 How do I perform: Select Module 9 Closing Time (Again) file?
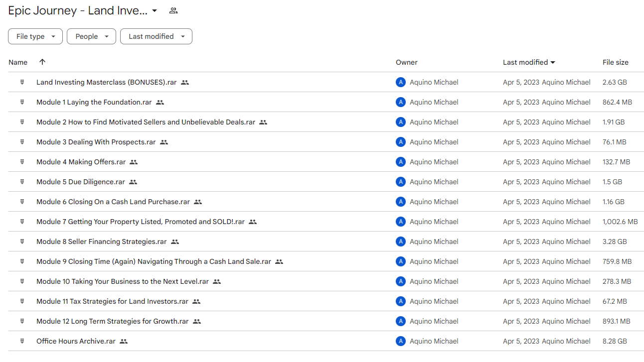(x=154, y=261)
